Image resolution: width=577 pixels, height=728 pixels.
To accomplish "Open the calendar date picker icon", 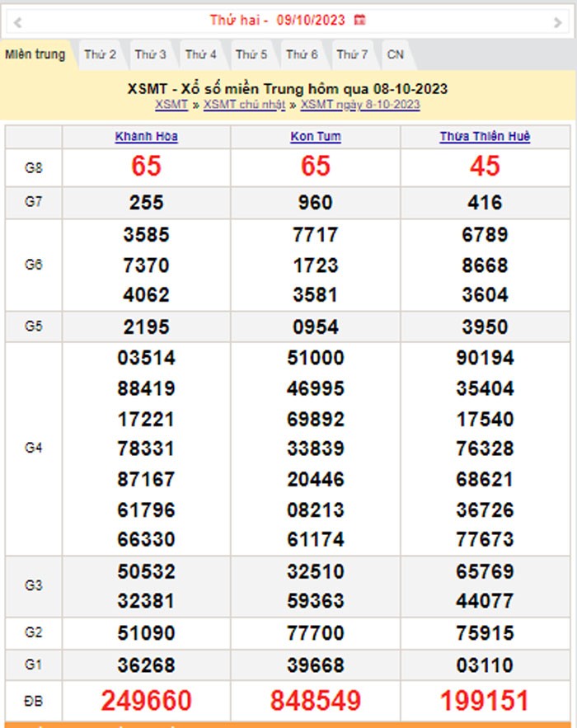I will (x=359, y=20).
